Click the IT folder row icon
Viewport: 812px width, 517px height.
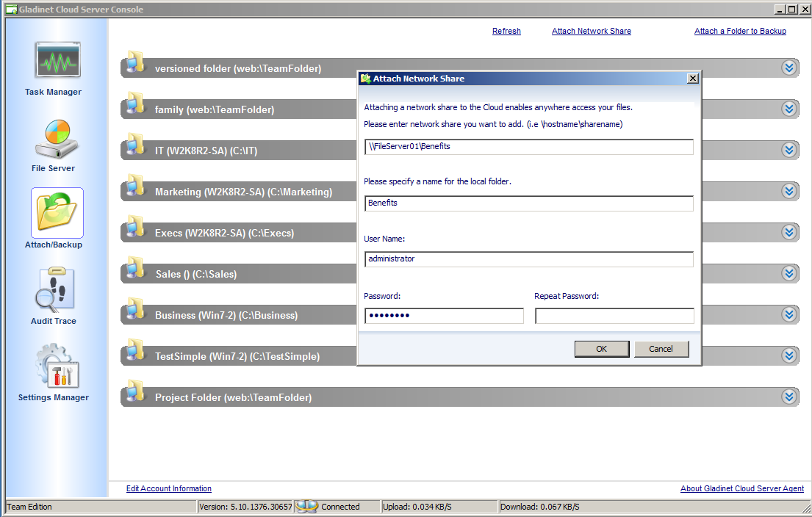tap(135, 144)
